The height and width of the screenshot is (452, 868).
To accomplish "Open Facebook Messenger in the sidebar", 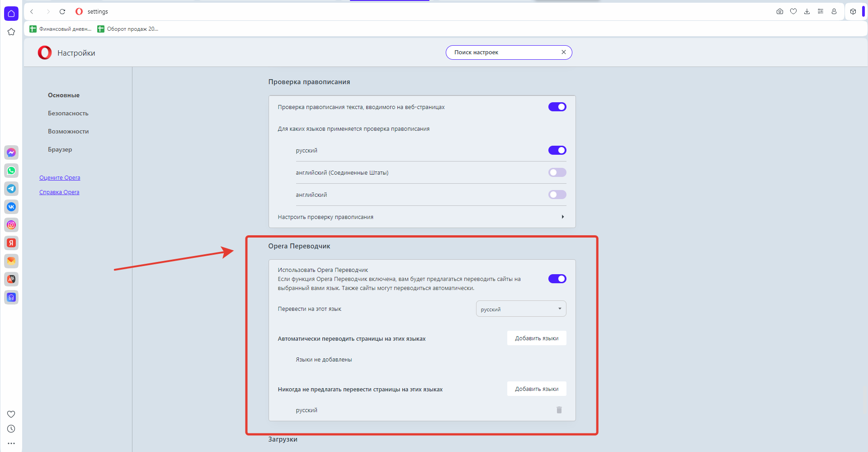I will pos(11,152).
